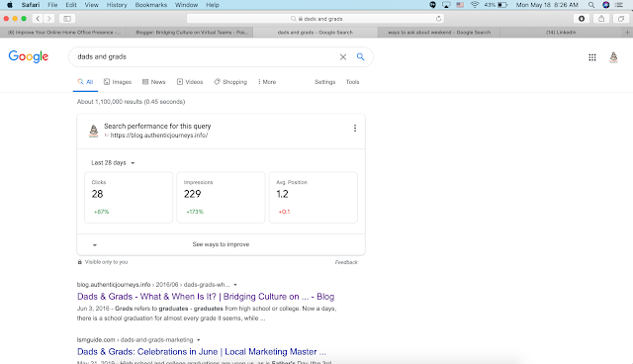
Task: Open the search performance card three-dot menu
Action: click(355, 128)
